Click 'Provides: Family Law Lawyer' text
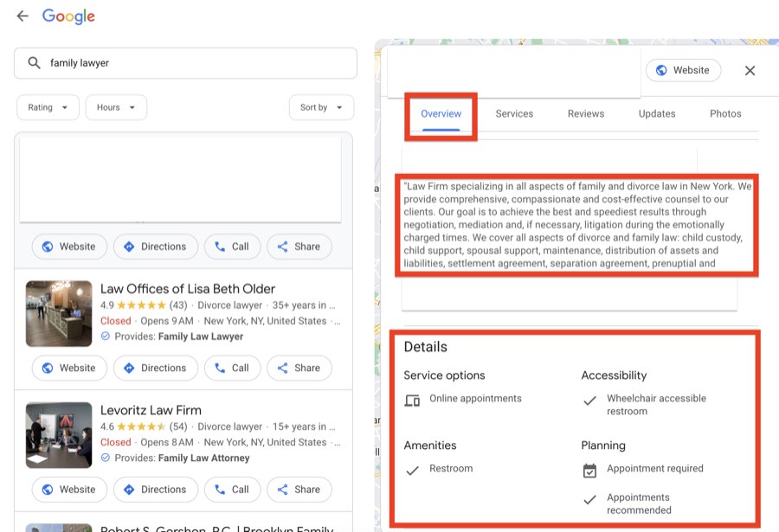Viewport: 779px width, 532px height. [179, 337]
